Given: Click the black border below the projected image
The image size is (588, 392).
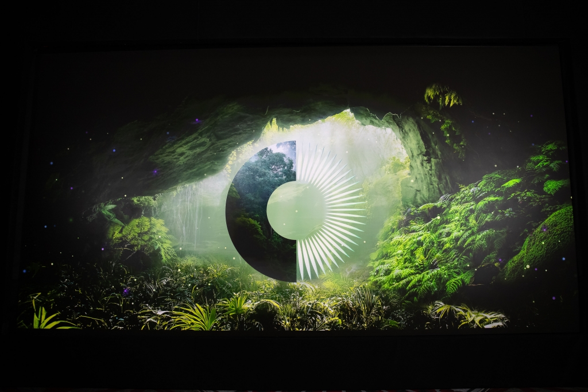Looking at the screenshot, I should coord(294,359).
